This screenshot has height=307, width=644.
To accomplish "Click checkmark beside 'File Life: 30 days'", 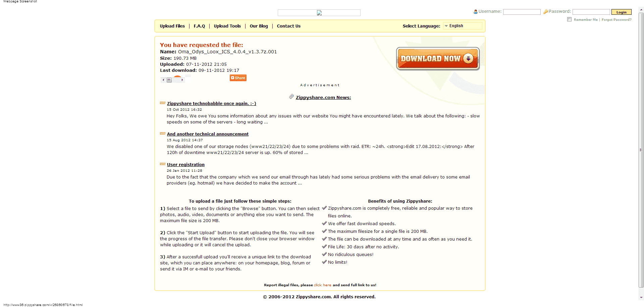I will click(x=324, y=246).
